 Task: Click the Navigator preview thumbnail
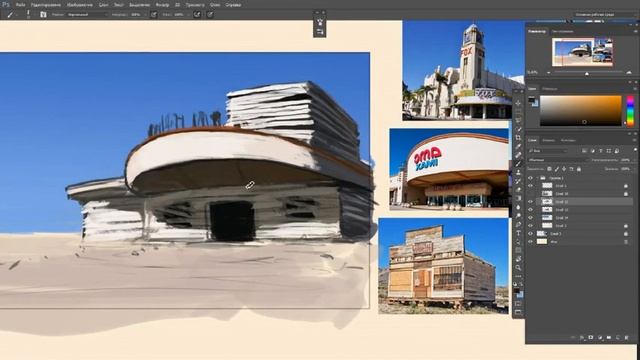[582, 52]
